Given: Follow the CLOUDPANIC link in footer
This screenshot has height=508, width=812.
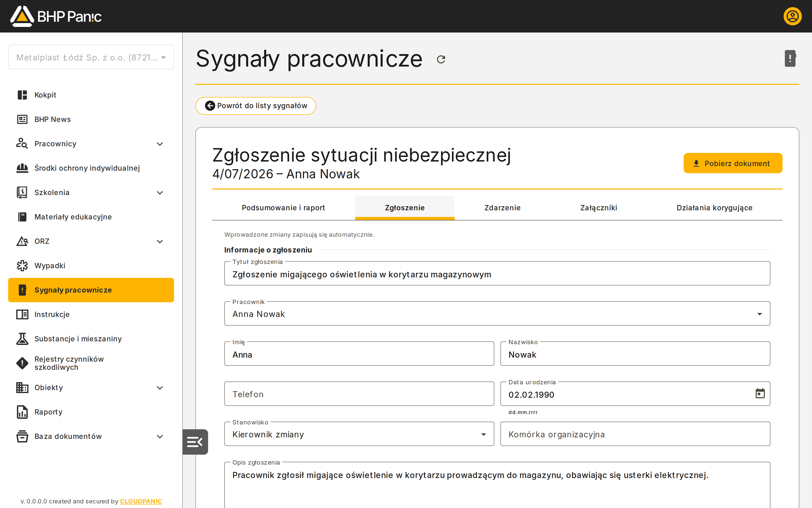Looking at the screenshot, I should coord(141,501).
